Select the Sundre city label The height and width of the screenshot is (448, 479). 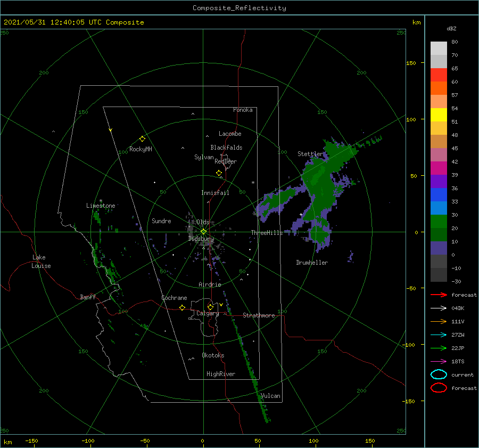(161, 221)
